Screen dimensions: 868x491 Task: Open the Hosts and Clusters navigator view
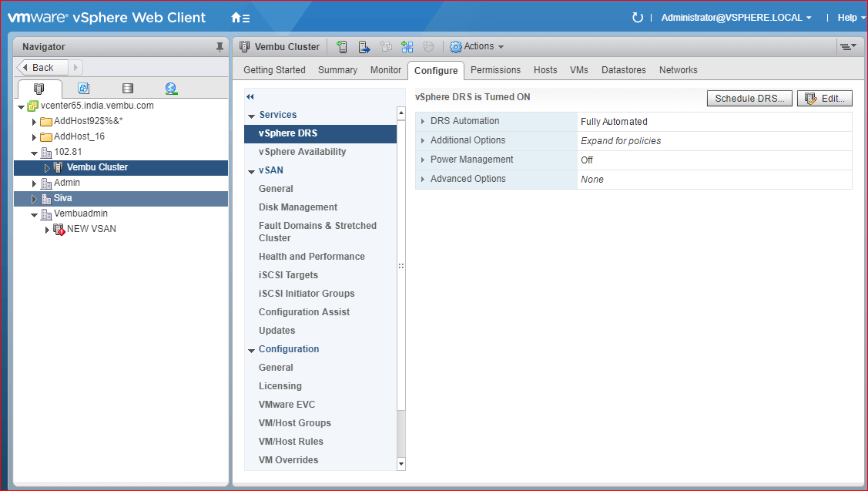coord(39,88)
